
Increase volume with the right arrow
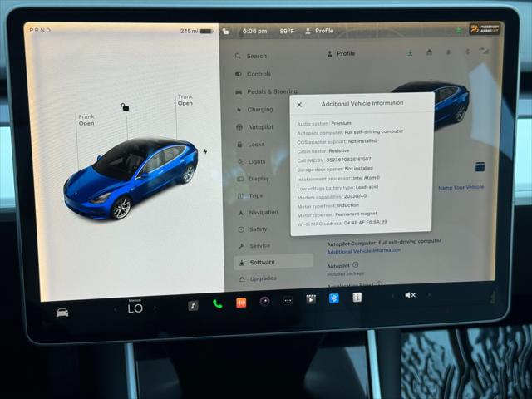coord(429,294)
